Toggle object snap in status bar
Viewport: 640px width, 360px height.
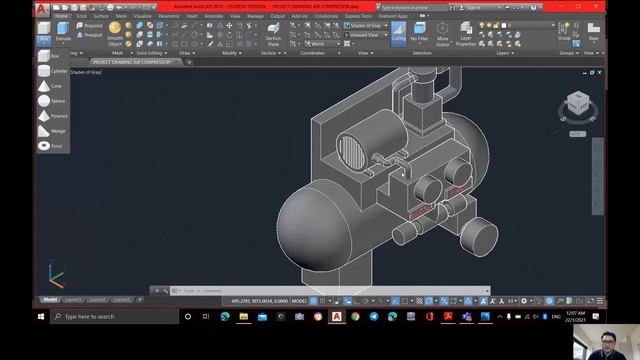tap(404, 301)
